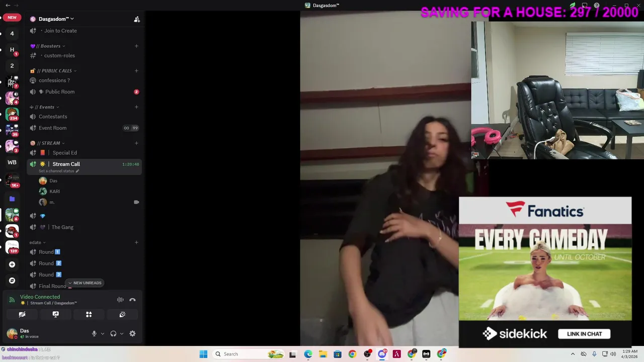Collapse the STREAM category
This screenshot has height=362, width=644.
pyautogui.click(x=50, y=143)
